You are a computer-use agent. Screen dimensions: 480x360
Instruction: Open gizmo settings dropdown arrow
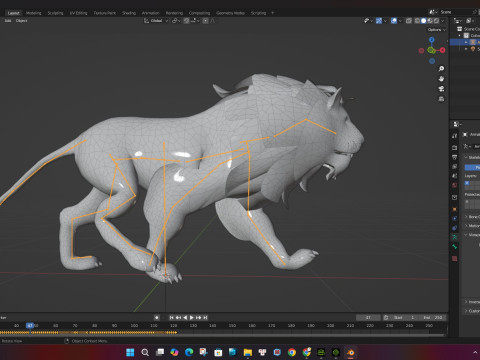point(385,21)
